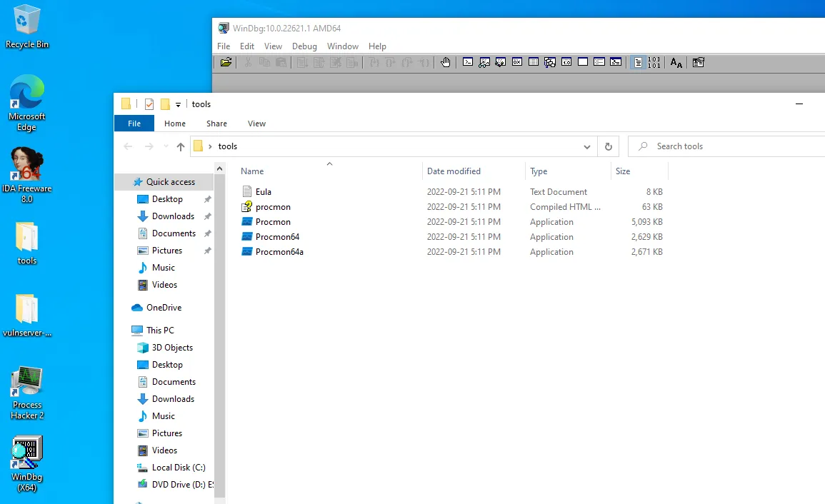The height and width of the screenshot is (504, 825).
Task: Navigate up one folder level
Action: (x=180, y=146)
